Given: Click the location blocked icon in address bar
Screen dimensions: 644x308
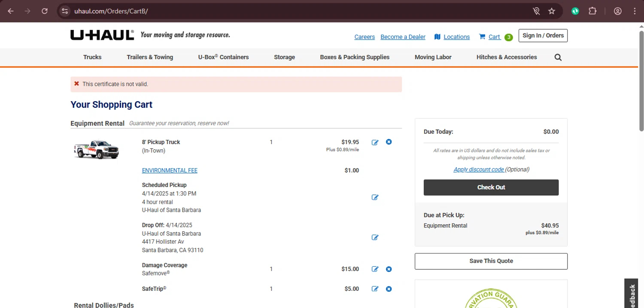Looking at the screenshot, I should pos(536,11).
